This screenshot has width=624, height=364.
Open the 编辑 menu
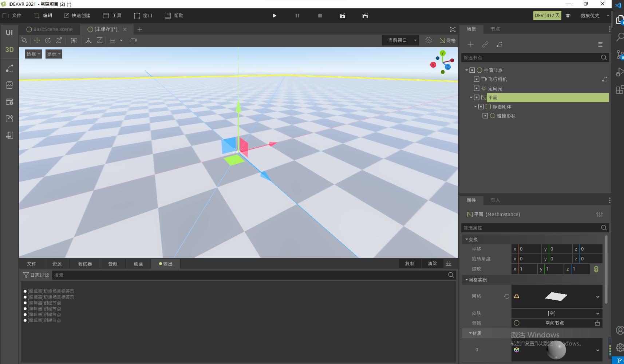coord(43,16)
